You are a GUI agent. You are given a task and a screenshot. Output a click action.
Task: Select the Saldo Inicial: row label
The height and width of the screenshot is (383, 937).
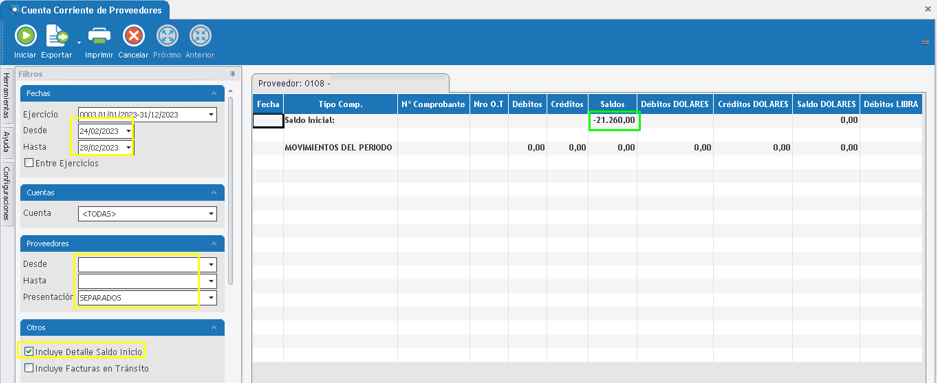(x=310, y=120)
